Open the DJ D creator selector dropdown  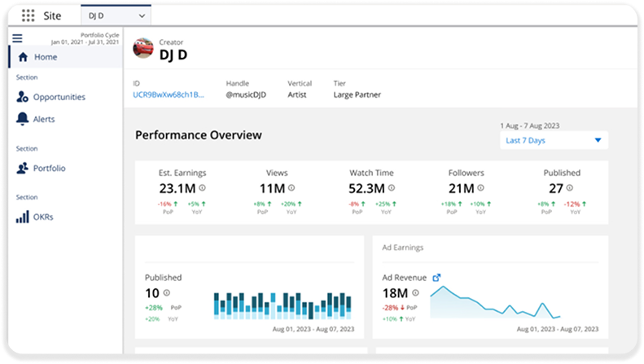[x=116, y=15]
